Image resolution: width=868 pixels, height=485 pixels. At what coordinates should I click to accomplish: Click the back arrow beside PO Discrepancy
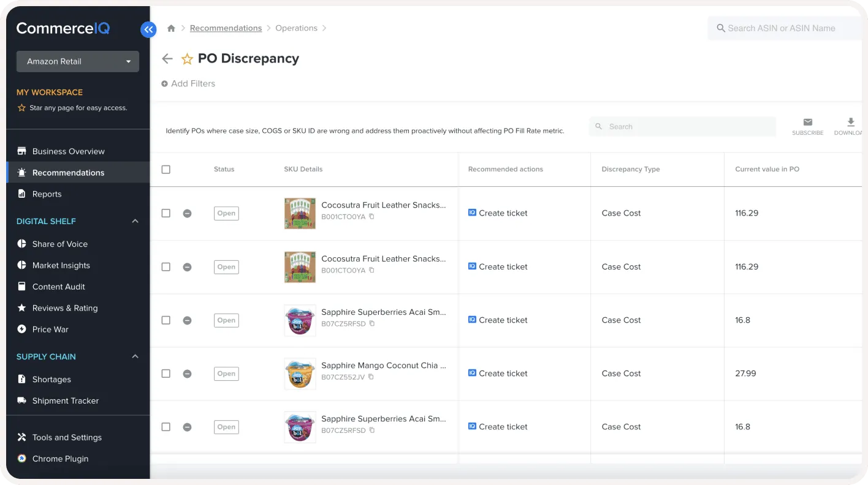(167, 59)
